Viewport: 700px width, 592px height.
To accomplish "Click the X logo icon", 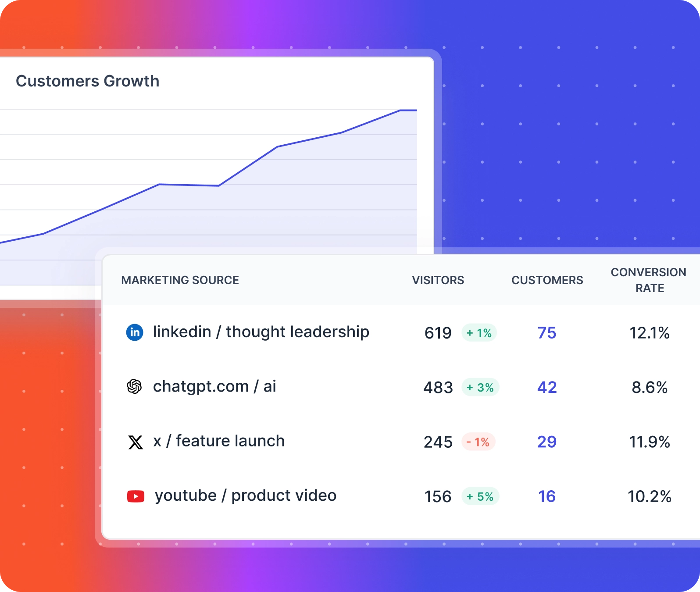I will click(135, 442).
